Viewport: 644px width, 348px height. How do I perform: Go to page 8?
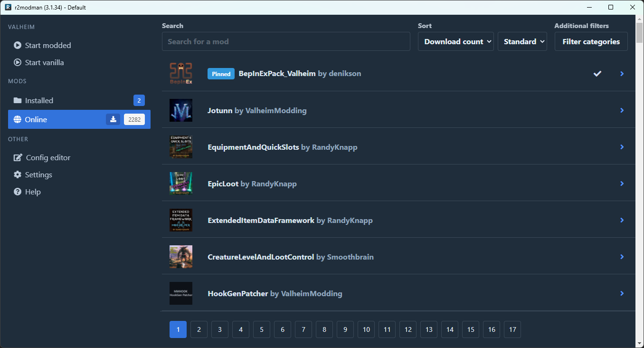point(324,329)
